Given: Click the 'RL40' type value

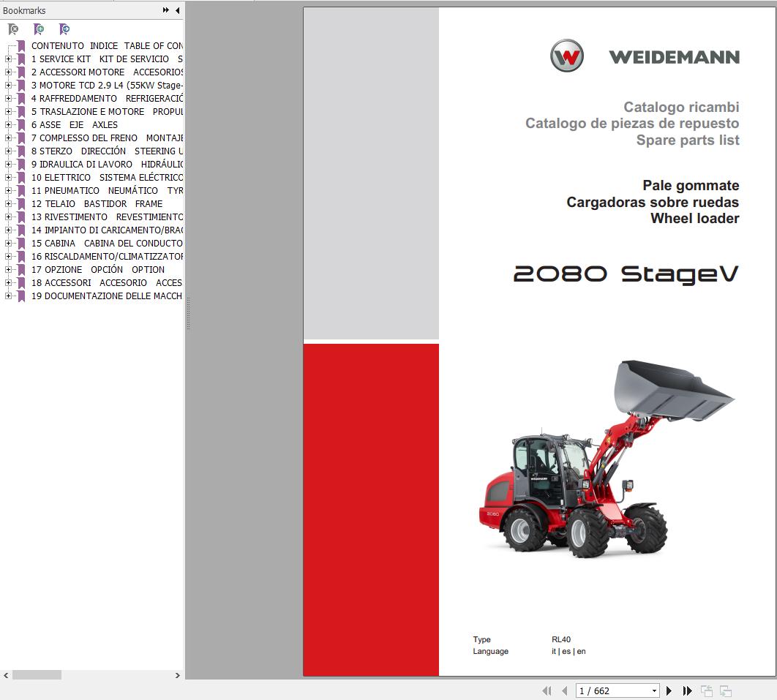Looking at the screenshot, I should 561,639.
